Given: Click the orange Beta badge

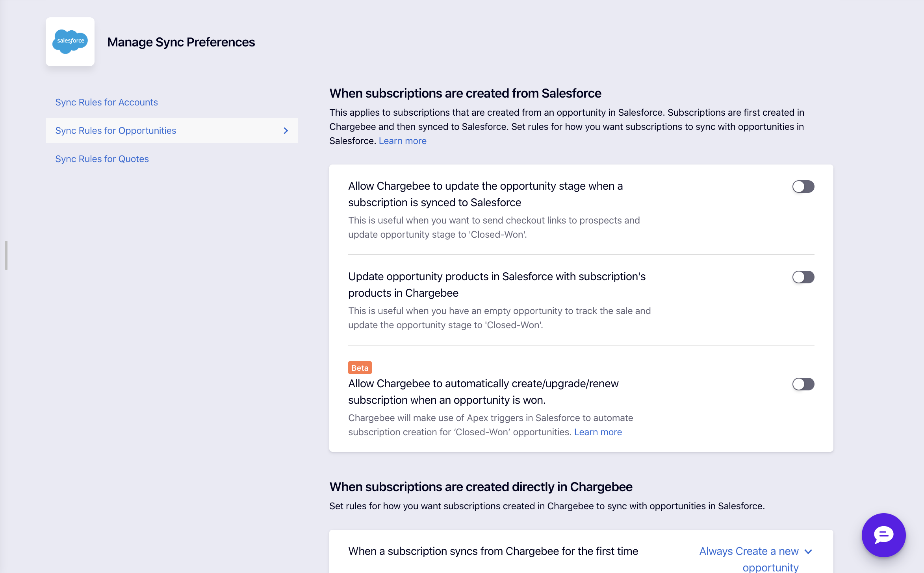Looking at the screenshot, I should pos(360,368).
